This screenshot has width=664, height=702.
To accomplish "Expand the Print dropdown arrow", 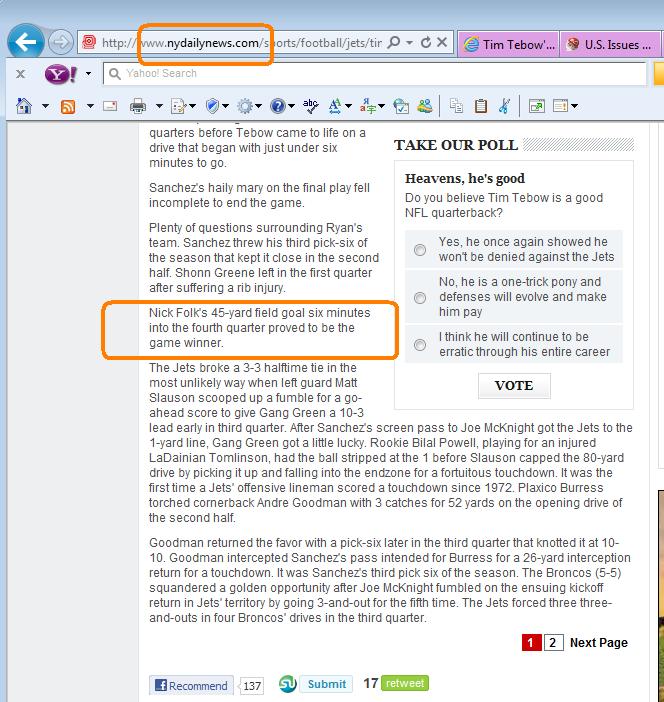I will click(159, 106).
